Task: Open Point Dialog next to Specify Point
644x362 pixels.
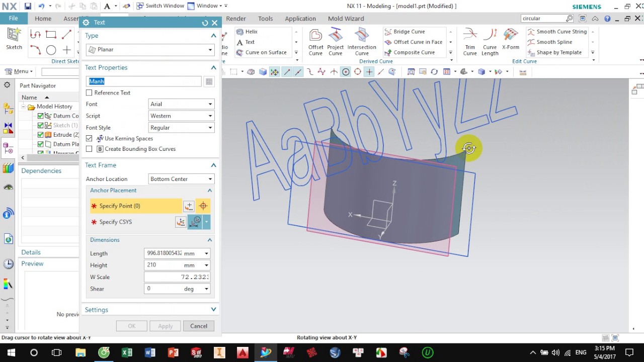Action: (189, 206)
